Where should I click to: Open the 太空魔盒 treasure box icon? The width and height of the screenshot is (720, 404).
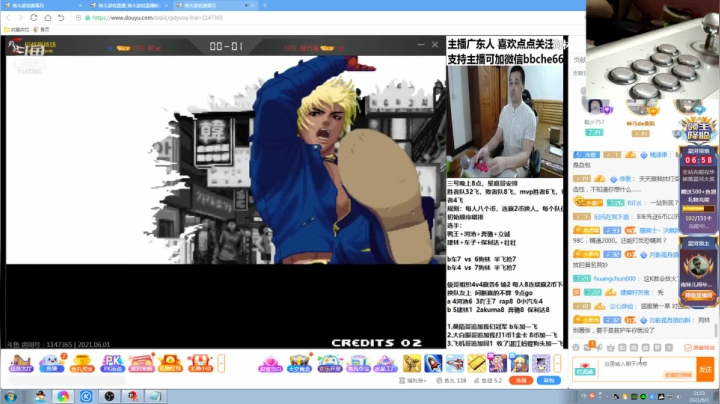pyautogui.click(x=299, y=364)
